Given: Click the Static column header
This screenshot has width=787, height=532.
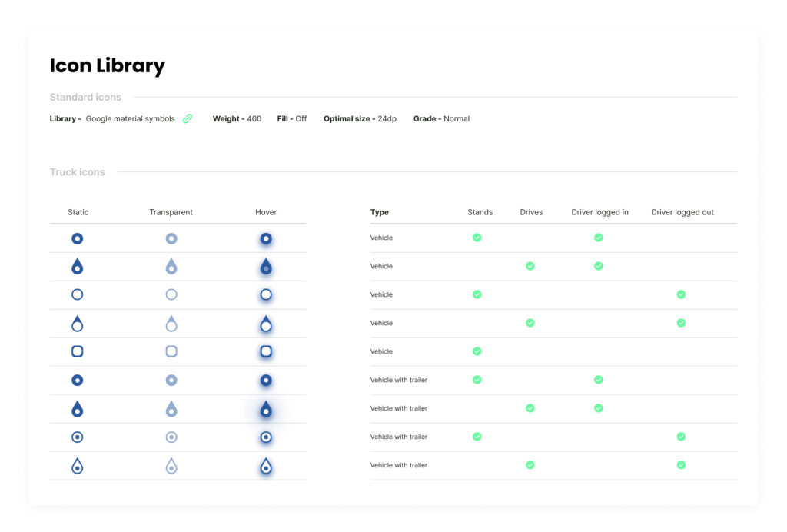Looking at the screenshot, I should [x=78, y=212].
